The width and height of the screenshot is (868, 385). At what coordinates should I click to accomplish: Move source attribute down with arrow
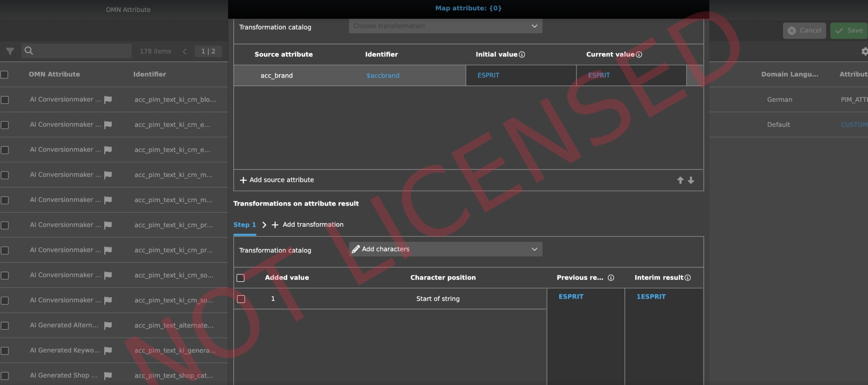point(691,180)
